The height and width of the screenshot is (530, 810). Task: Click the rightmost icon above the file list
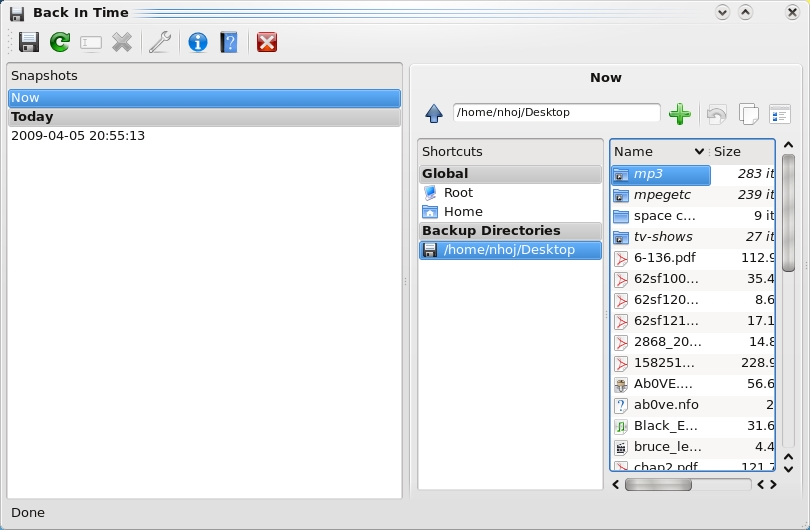(x=779, y=114)
